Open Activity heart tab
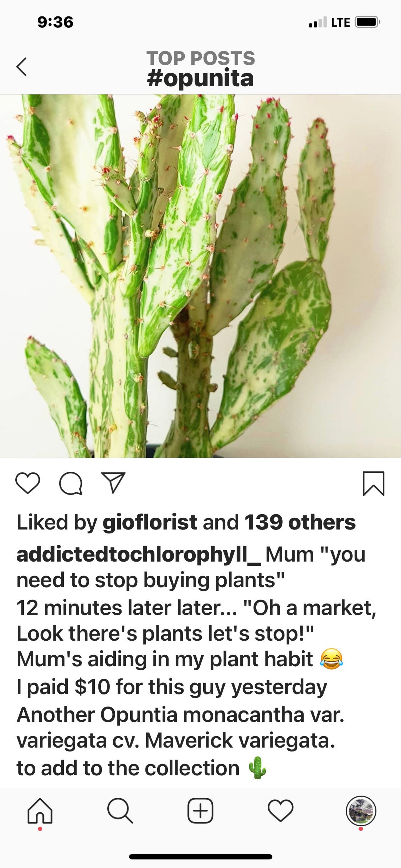 pos(281,811)
